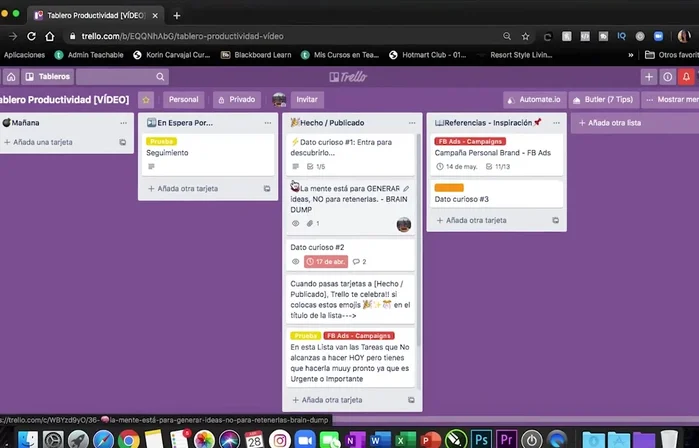
Task: Open Google Chrome from the dock
Action: click(128, 439)
